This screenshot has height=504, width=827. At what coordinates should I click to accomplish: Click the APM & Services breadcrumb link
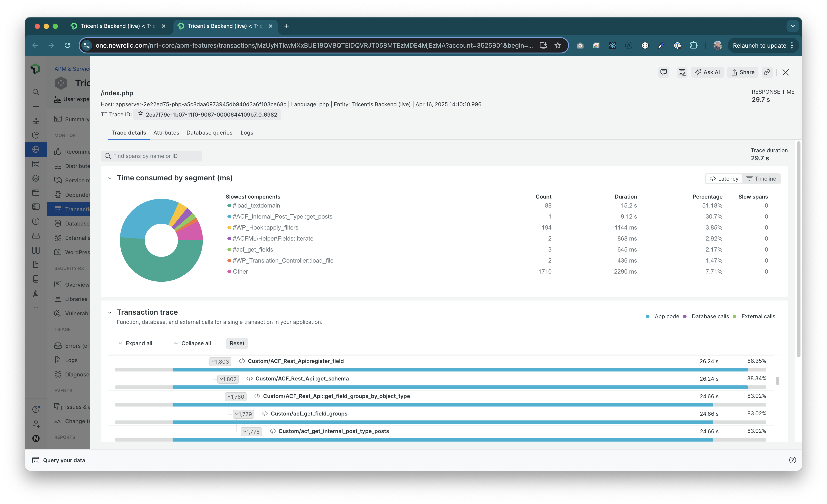(x=72, y=69)
